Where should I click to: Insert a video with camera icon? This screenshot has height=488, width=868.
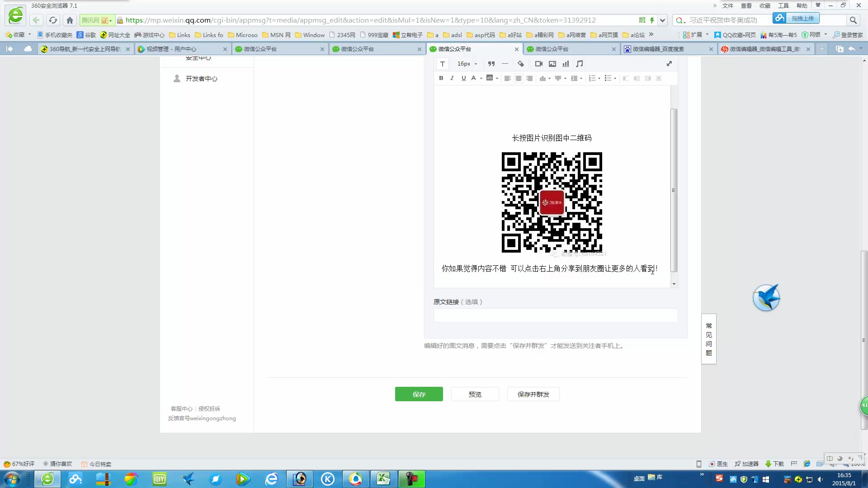click(x=539, y=64)
